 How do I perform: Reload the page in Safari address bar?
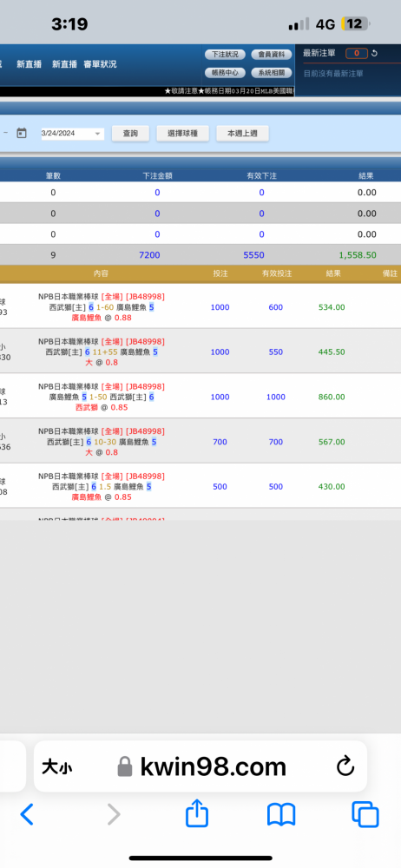point(345,766)
